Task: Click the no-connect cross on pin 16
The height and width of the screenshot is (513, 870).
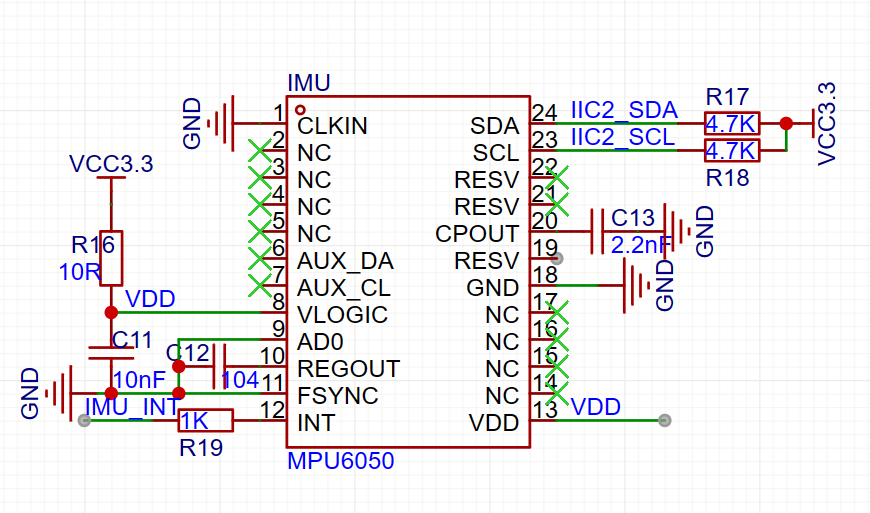Action: pyautogui.click(x=557, y=339)
